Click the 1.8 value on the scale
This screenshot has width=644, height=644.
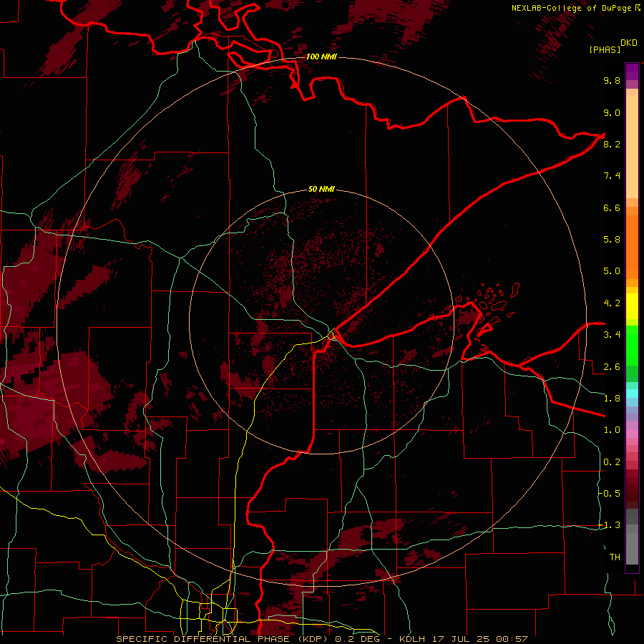coord(612,399)
